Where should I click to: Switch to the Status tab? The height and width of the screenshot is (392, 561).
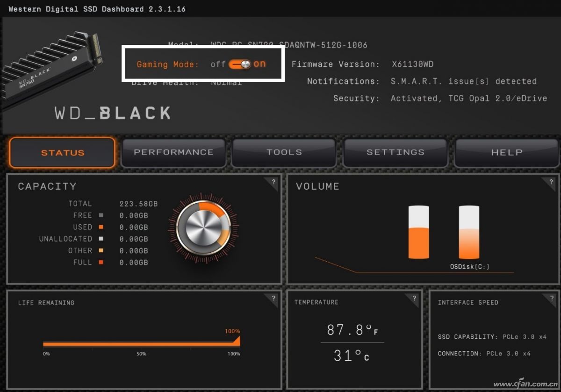(62, 152)
